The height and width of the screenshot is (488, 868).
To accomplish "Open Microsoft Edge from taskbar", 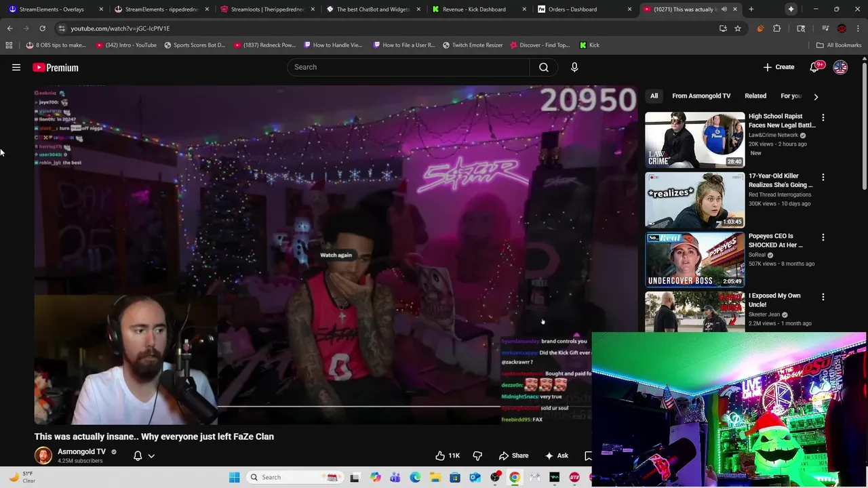I will (415, 477).
